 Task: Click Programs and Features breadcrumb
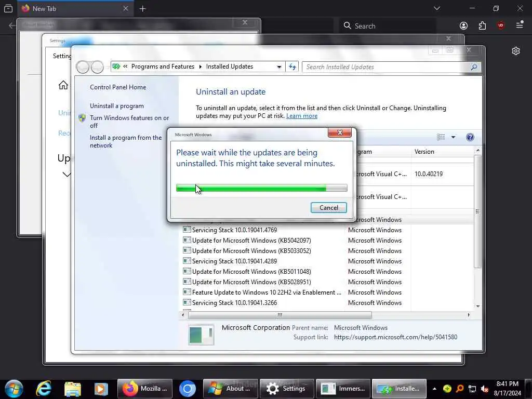pos(163,66)
